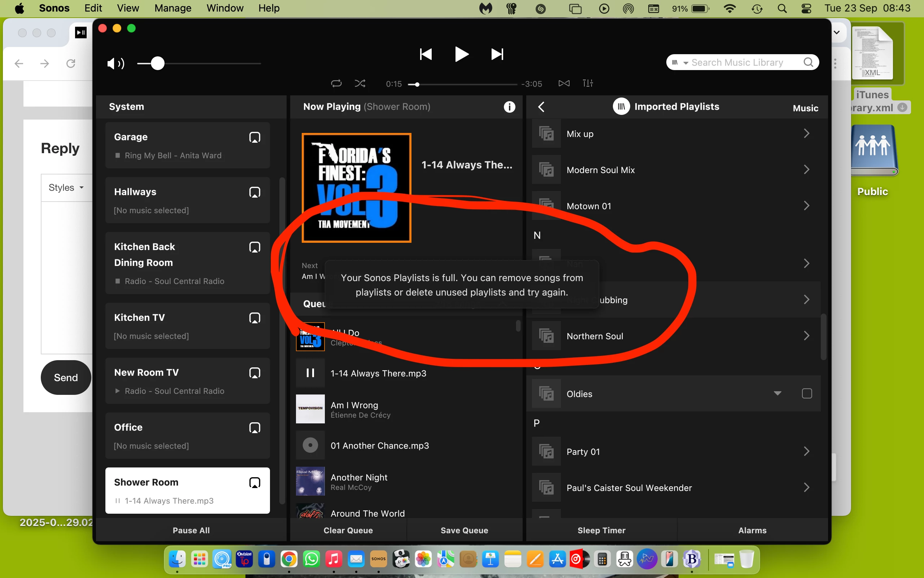Viewport: 924px width, 578px height.
Task: Open the Oldies dropdown arrow
Action: [777, 393]
